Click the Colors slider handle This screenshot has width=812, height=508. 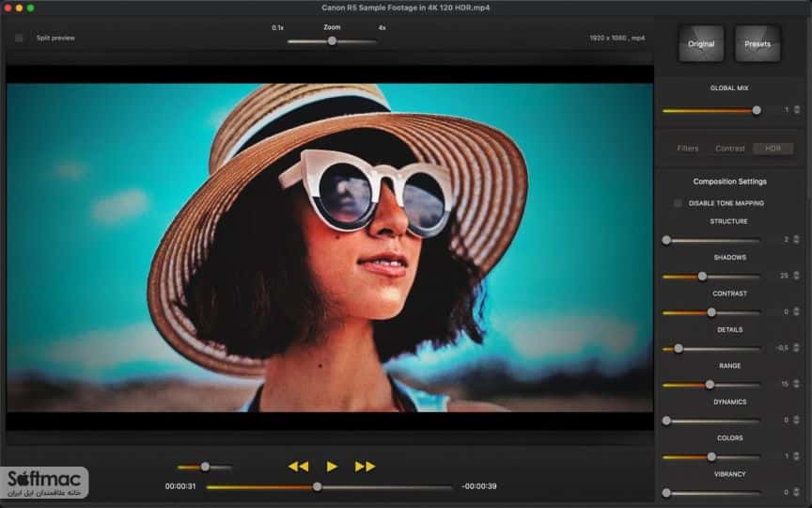tap(711, 456)
